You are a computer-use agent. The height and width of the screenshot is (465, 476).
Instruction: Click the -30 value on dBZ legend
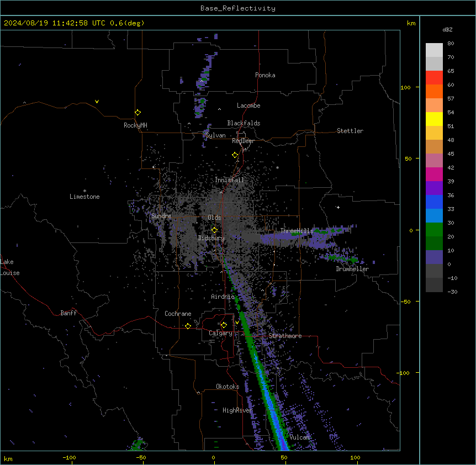click(452, 292)
